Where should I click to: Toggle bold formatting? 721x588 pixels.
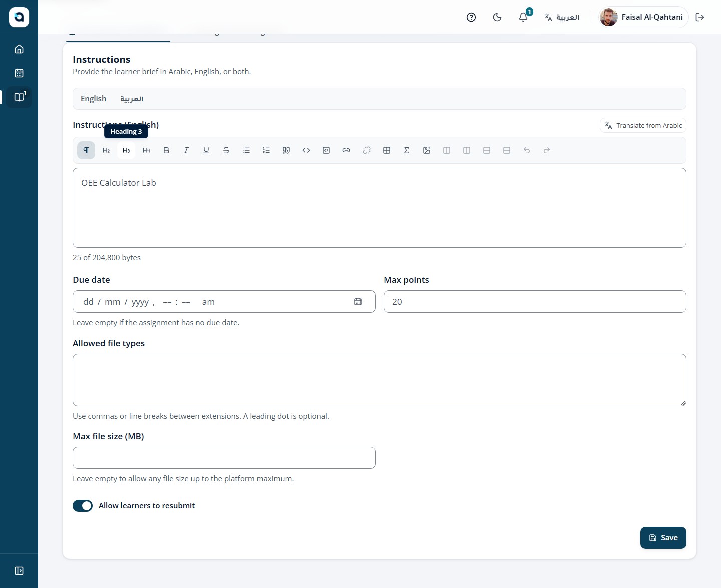pyautogui.click(x=166, y=150)
